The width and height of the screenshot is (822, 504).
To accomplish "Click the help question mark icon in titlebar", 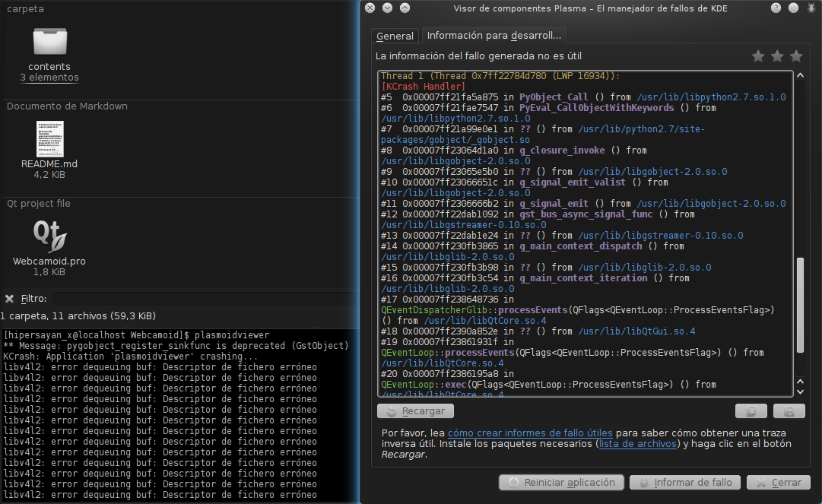I will (775, 8).
